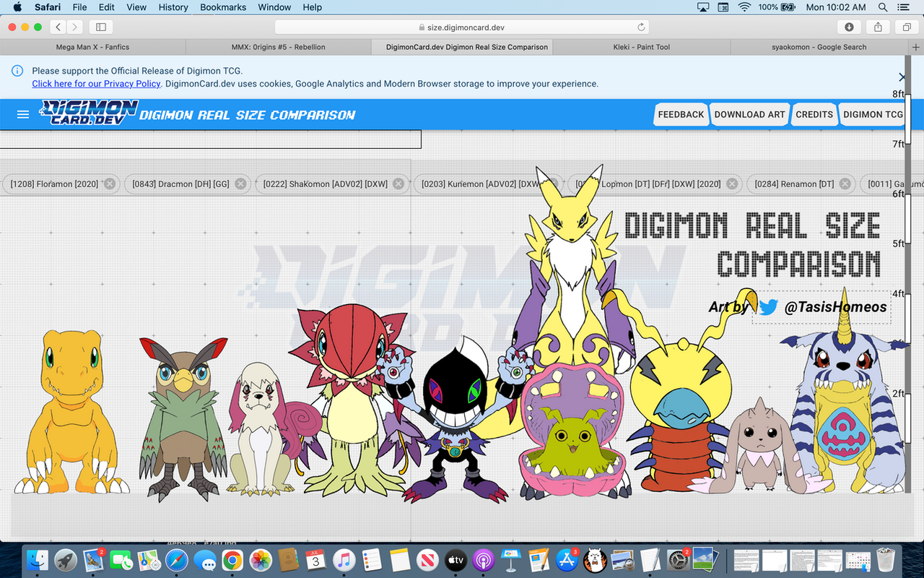Remove the Floramon [2020] chip

110,184
